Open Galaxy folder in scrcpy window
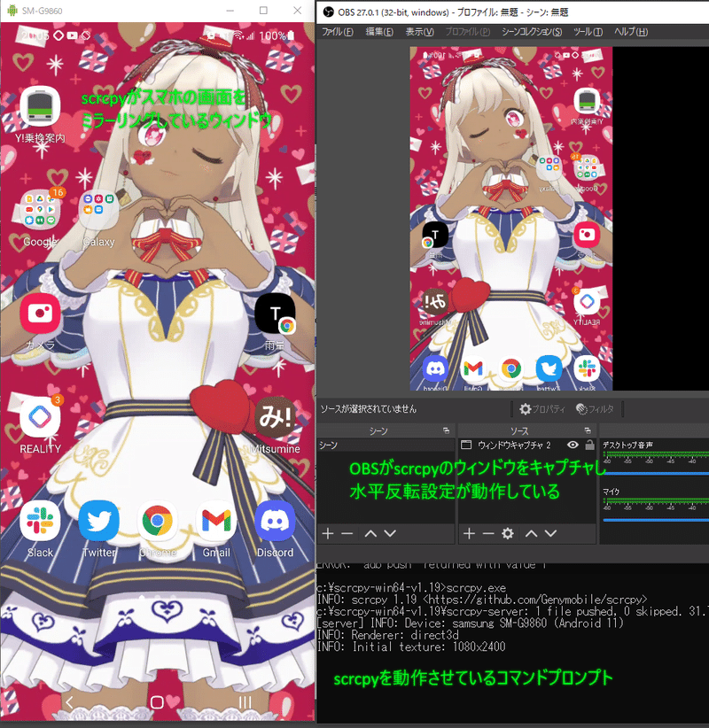This screenshot has height=728, width=709. [x=98, y=210]
